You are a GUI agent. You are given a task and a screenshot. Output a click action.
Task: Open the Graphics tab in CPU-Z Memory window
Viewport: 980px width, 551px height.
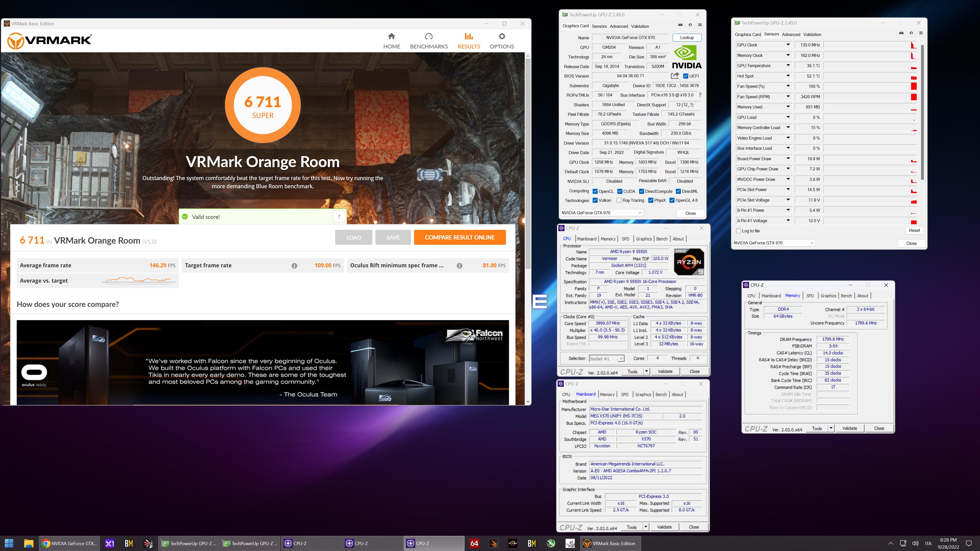(x=828, y=295)
